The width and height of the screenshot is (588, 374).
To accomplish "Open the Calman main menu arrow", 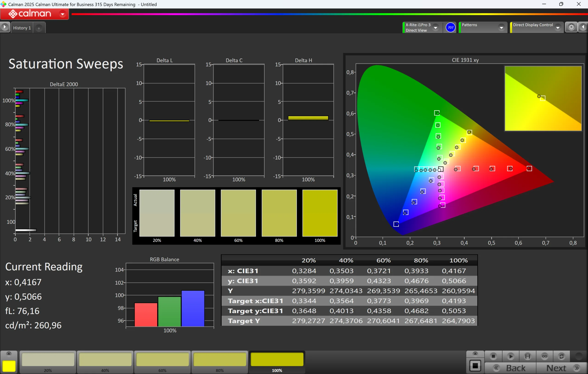I will pyautogui.click(x=62, y=14).
